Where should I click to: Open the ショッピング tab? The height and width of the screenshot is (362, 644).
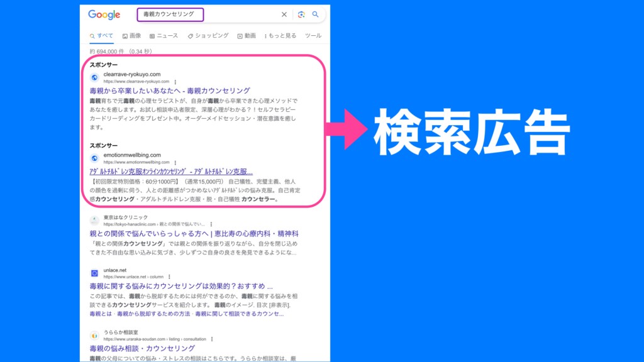pyautogui.click(x=208, y=36)
